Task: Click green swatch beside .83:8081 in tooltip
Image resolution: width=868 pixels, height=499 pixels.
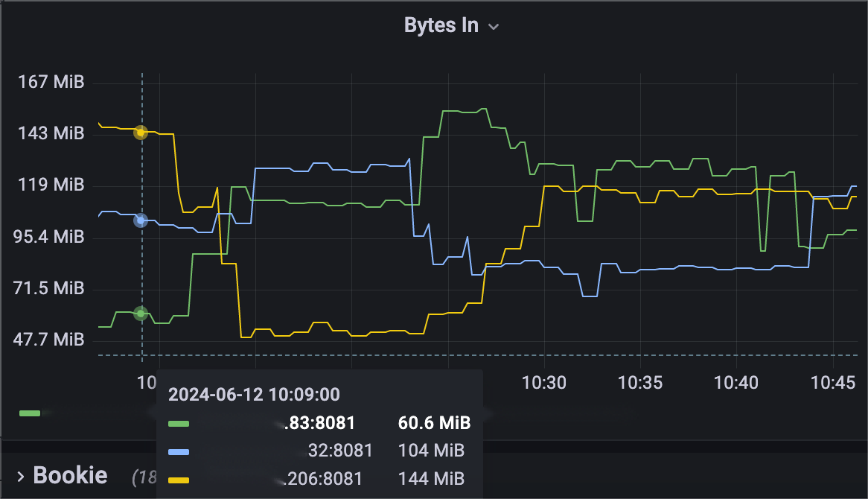Action: point(179,424)
